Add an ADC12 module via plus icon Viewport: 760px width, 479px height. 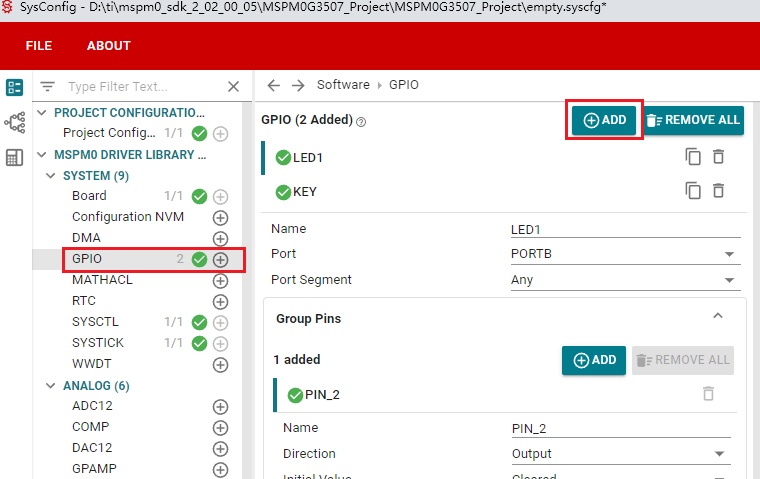tap(221, 407)
